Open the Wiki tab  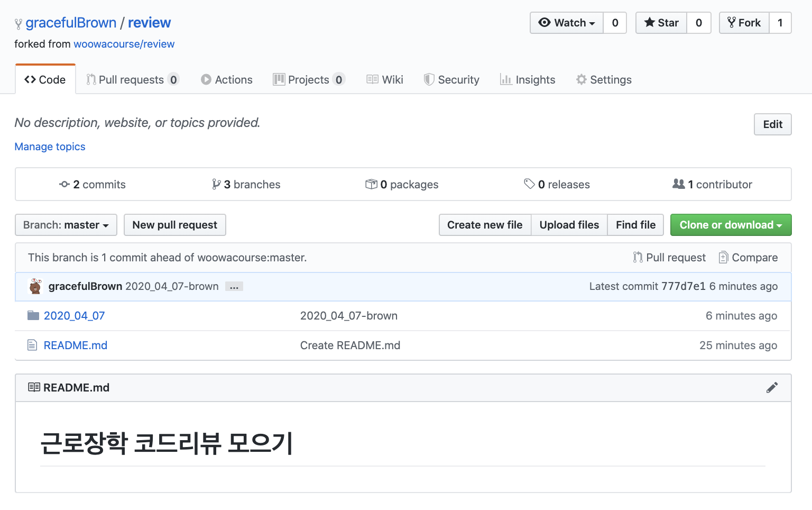(385, 80)
